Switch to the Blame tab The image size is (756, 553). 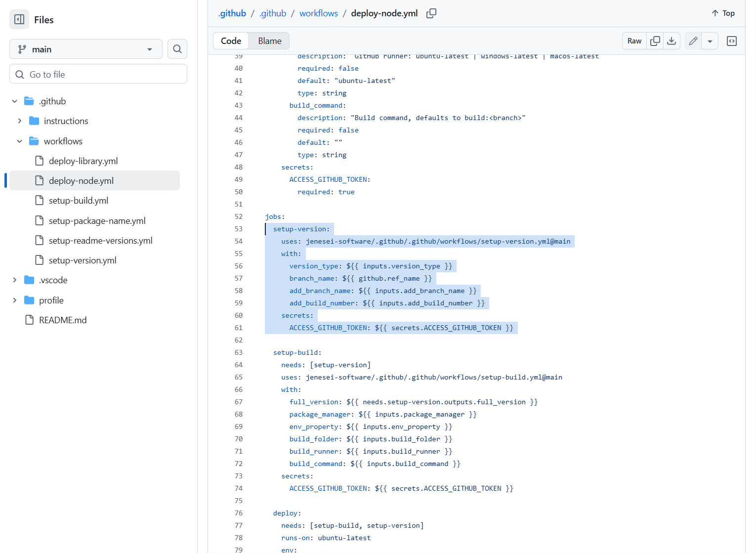270,41
